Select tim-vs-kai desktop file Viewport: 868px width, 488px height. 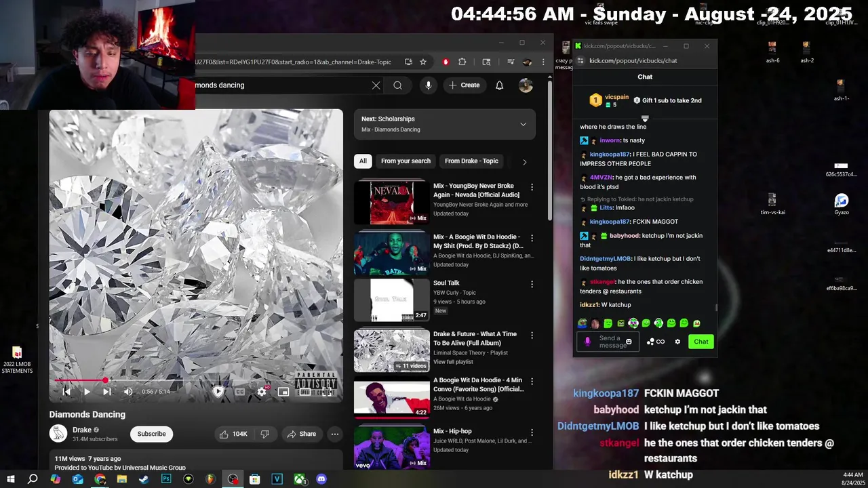pyautogui.click(x=772, y=204)
